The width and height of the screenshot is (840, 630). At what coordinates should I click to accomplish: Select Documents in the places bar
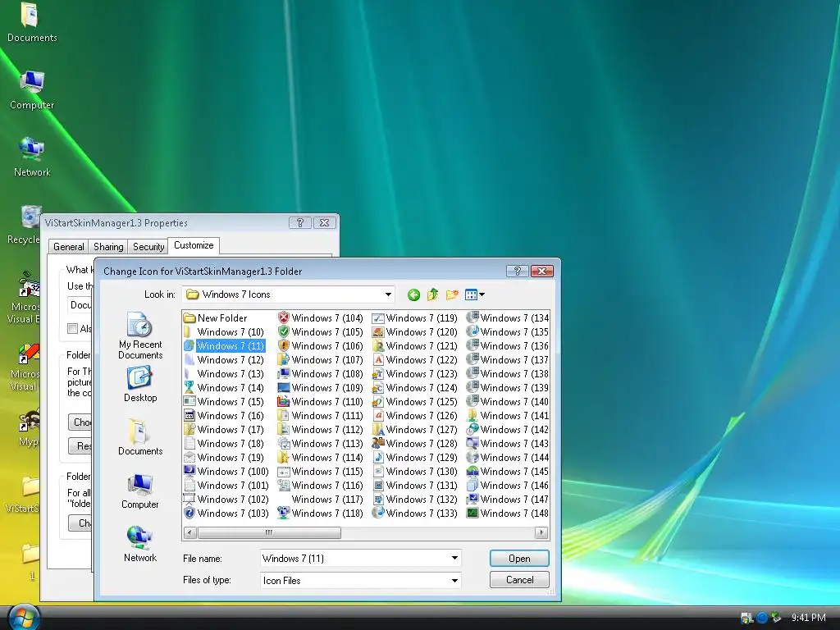pos(139,437)
